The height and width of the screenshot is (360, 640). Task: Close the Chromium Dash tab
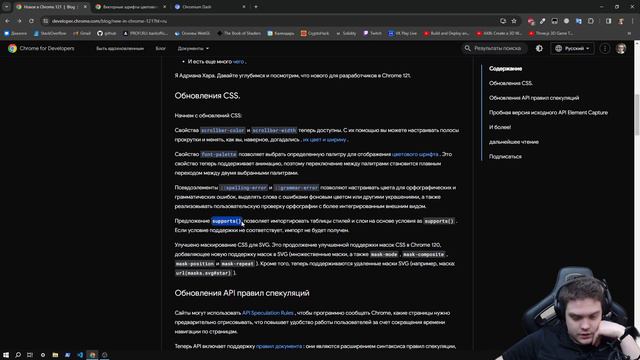pyautogui.click(x=244, y=7)
